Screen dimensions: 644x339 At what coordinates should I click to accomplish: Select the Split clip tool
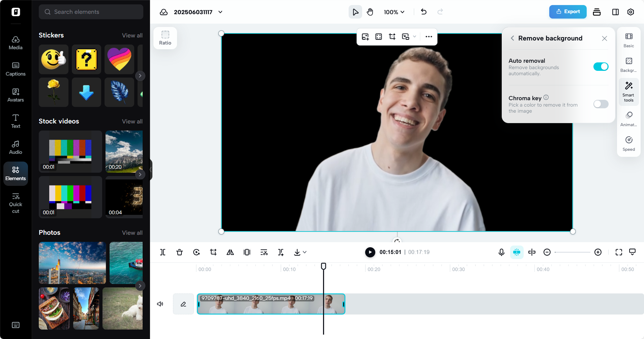pyautogui.click(x=163, y=252)
